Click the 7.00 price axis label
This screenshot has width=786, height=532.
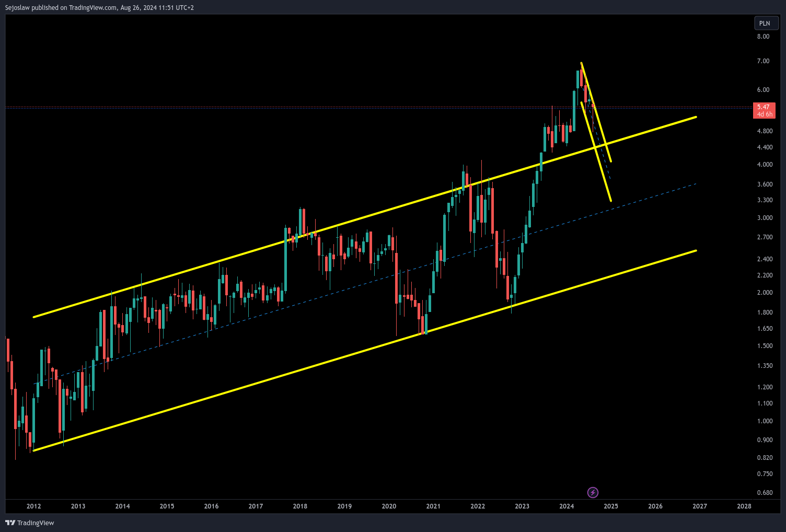click(763, 61)
